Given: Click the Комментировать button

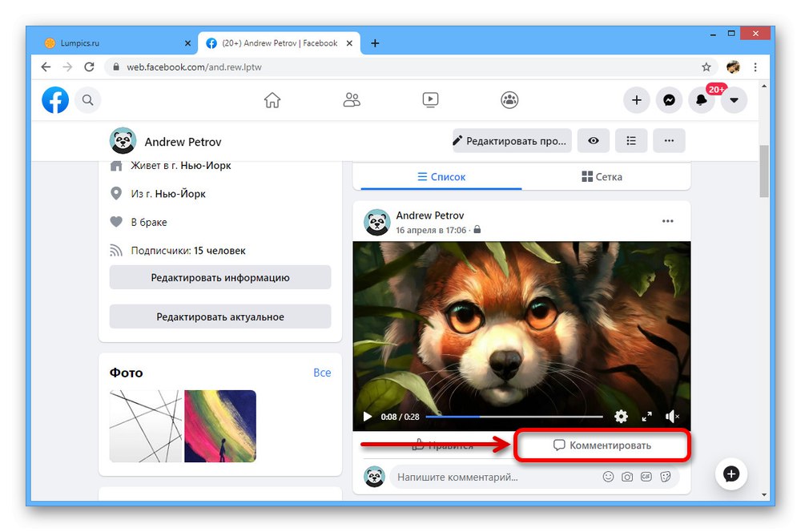Looking at the screenshot, I should [602, 445].
